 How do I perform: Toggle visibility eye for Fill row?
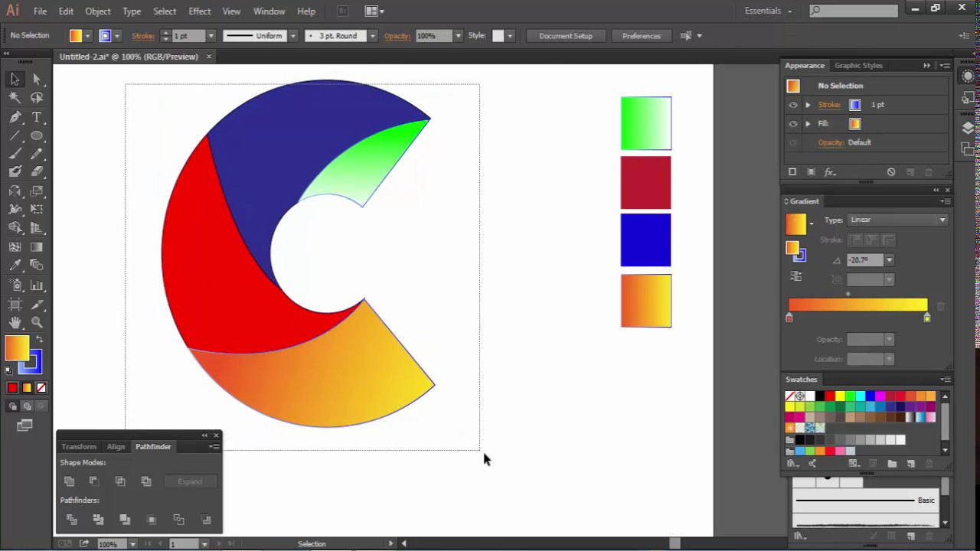(x=793, y=123)
